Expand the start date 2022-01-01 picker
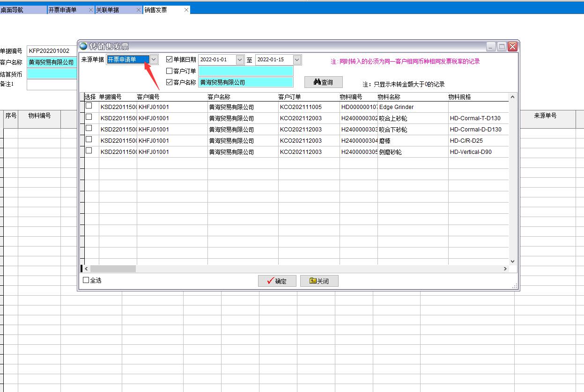Image resolution: width=584 pixels, height=392 pixels. (x=240, y=60)
